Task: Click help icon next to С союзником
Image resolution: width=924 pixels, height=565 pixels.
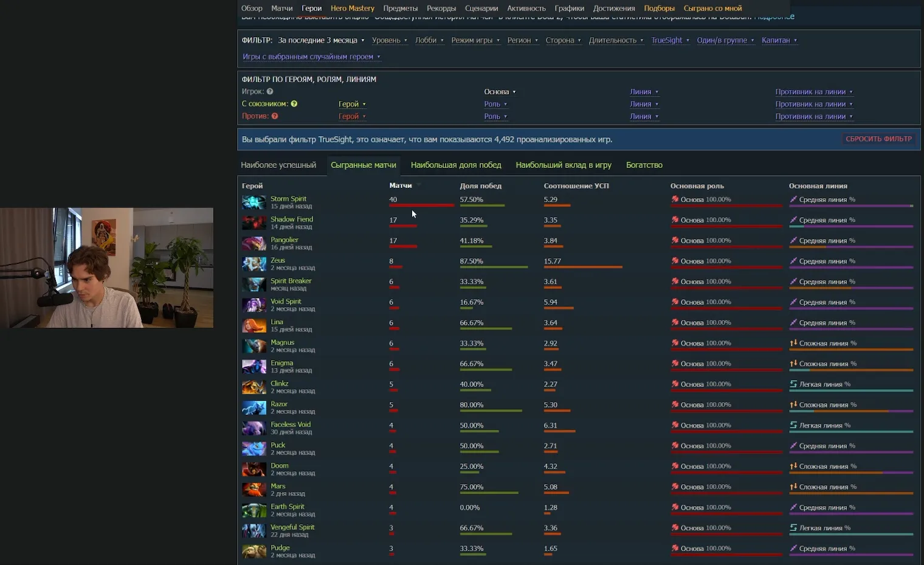Action: click(x=294, y=103)
